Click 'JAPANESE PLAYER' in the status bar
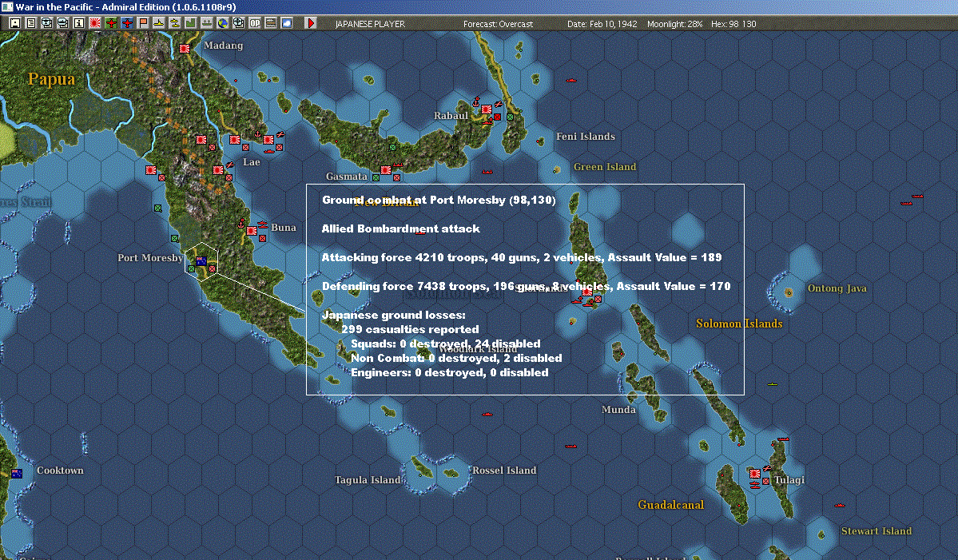Image resolution: width=958 pixels, height=560 pixels. [x=370, y=24]
